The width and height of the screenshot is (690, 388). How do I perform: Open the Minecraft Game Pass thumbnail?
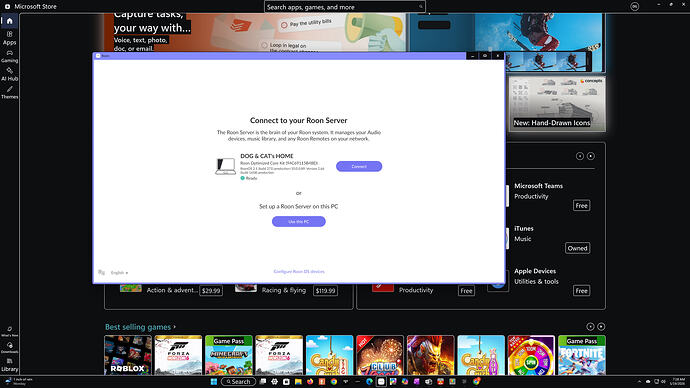click(228, 355)
